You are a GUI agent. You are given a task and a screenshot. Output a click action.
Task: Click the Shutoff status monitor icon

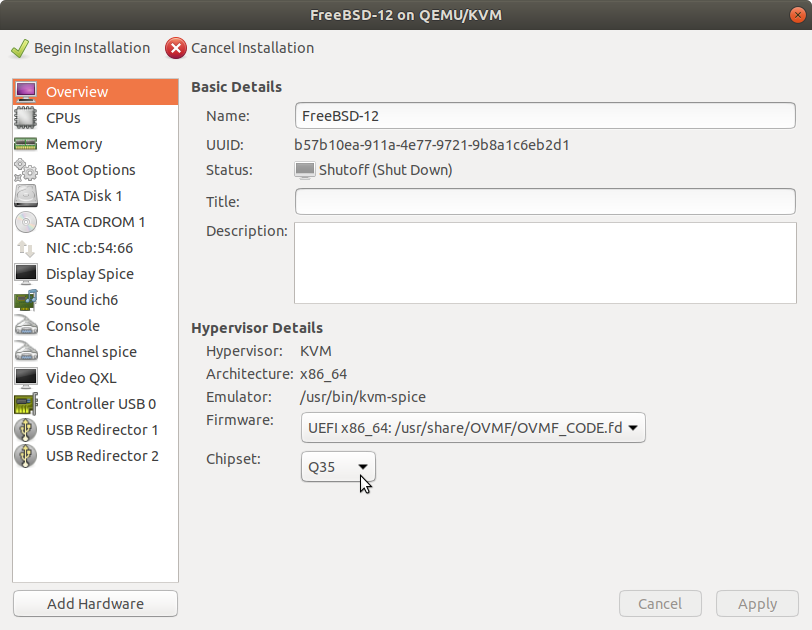tap(304, 170)
